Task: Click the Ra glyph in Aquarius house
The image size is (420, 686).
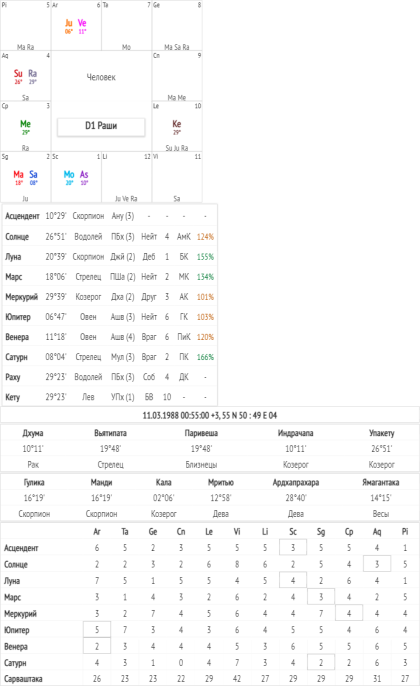Action: point(32,76)
